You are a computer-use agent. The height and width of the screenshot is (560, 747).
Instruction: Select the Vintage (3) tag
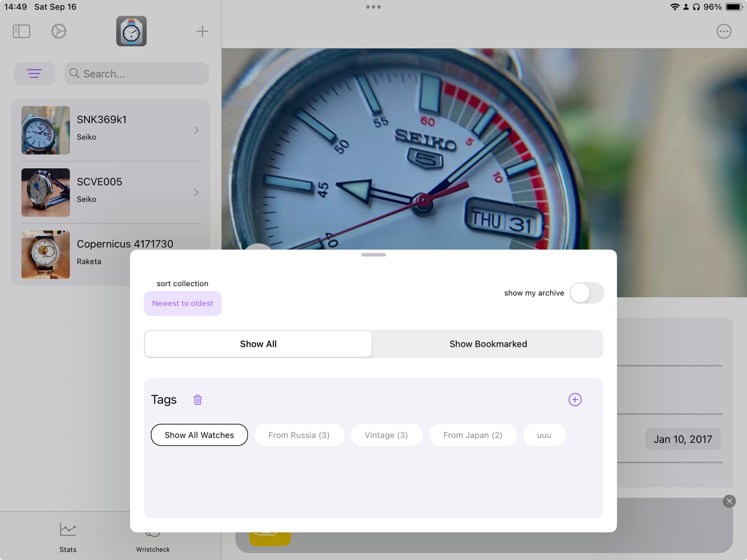[x=386, y=435]
